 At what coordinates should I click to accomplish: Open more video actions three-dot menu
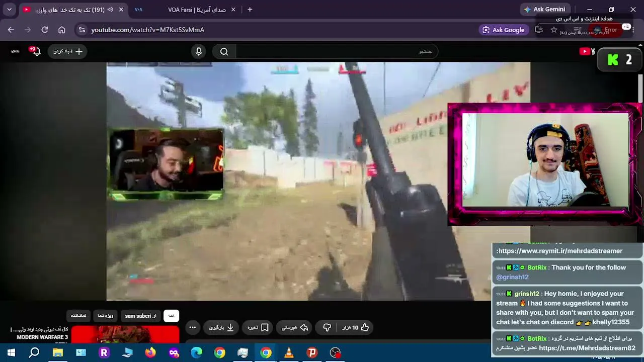192,327
